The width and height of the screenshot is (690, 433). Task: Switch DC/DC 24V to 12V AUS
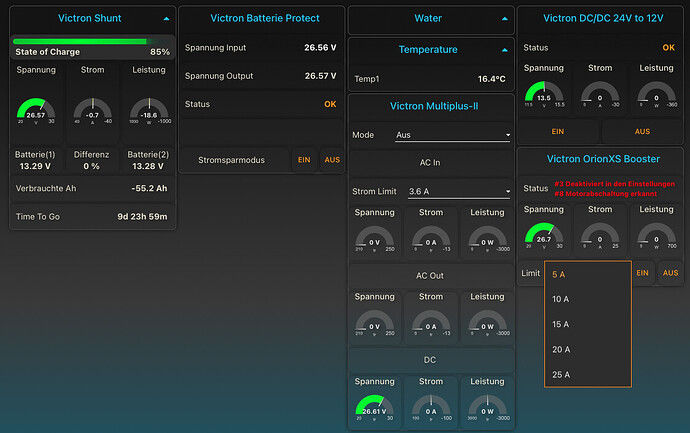642,132
